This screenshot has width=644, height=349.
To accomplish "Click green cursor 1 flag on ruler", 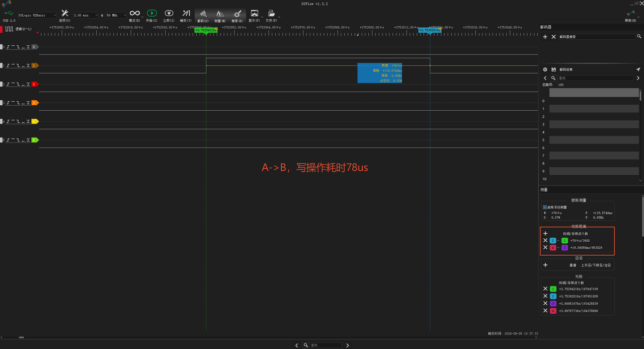I will coord(206,30).
